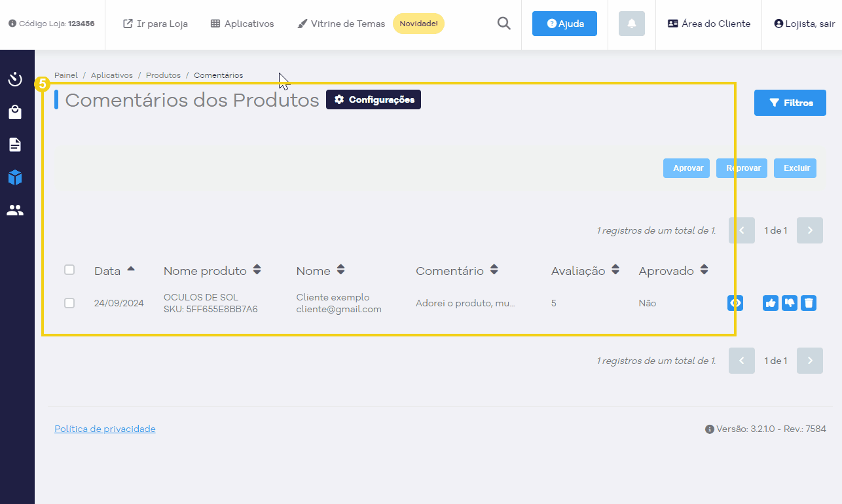Sort by Comentário column
The height and width of the screenshot is (504, 842).
click(457, 270)
